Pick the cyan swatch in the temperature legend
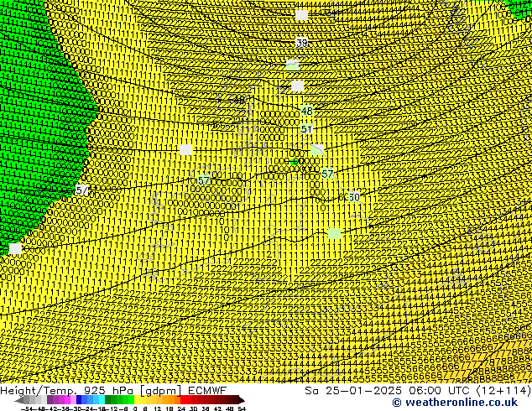This screenshot has height=411, width=532. point(102,400)
